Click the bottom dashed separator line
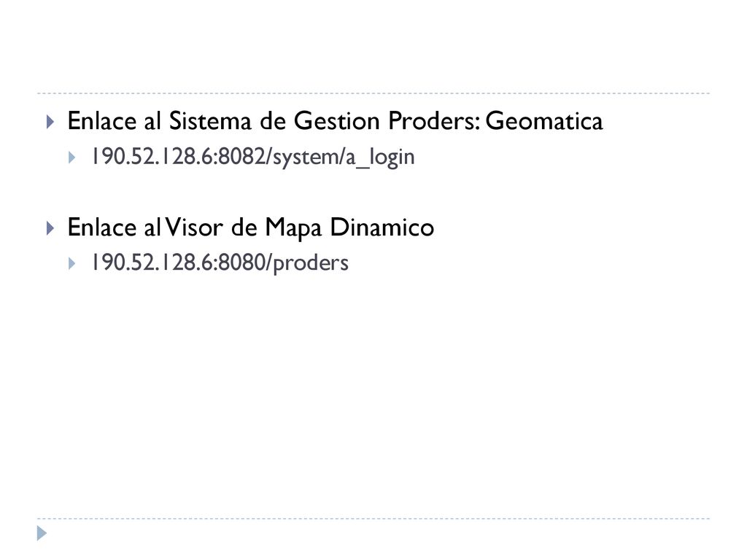Viewport: 747px width, 560px height. tap(373, 518)
